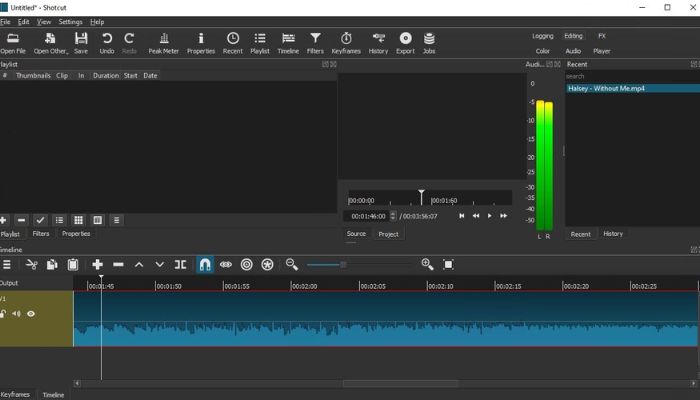
Task: Paste clip into the timeline
Action: tap(73, 265)
